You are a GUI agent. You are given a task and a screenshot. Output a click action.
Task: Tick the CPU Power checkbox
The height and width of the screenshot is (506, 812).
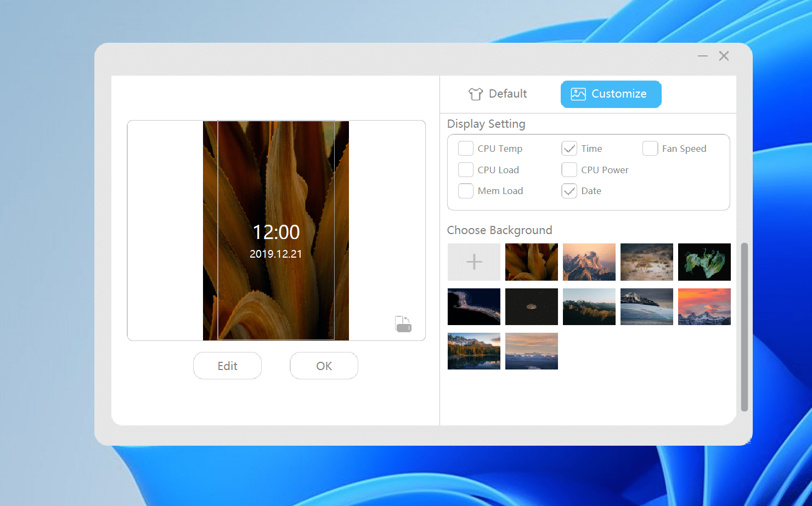coord(569,170)
